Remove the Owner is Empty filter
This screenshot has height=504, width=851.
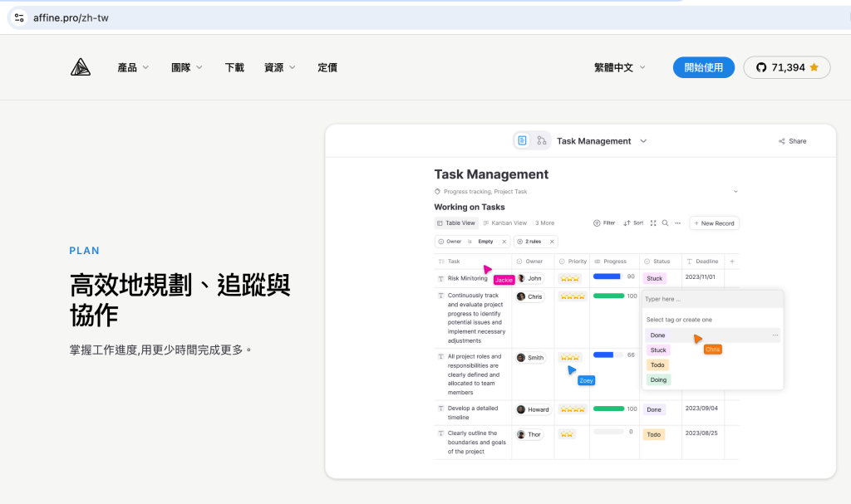(x=504, y=242)
